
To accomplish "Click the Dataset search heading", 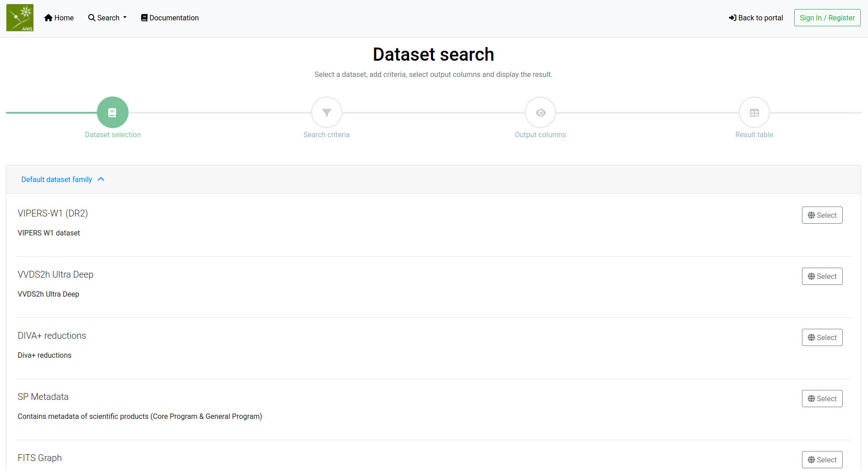I will [x=434, y=54].
